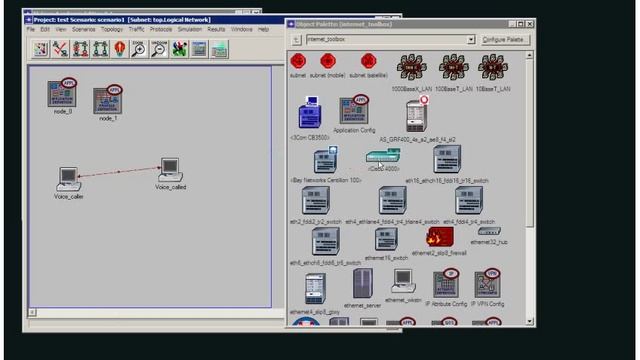This screenshot has width=640, height=360.
Task: Select the Voice_caller workstation
Action: [x=68, y=179]
